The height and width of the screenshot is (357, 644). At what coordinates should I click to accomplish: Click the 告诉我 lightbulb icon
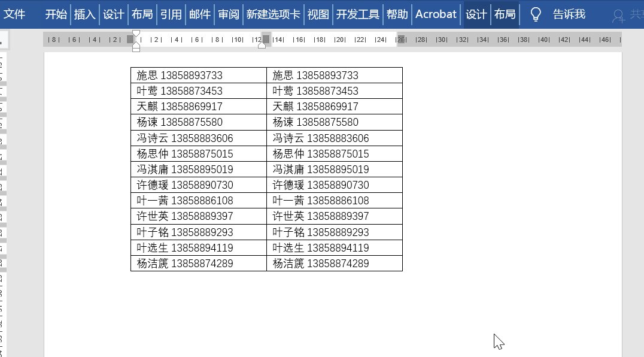pos(534,14)
